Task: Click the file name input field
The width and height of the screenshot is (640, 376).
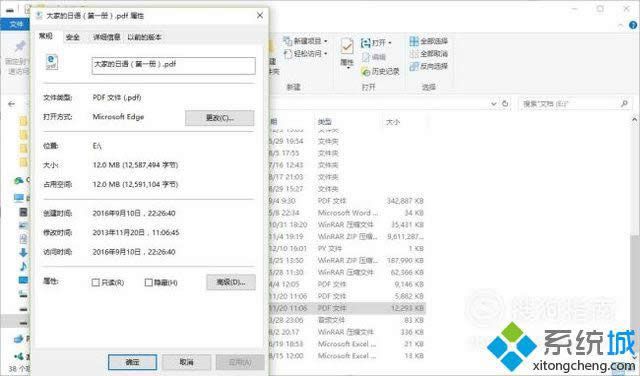Action: click(x=173, y=65)
